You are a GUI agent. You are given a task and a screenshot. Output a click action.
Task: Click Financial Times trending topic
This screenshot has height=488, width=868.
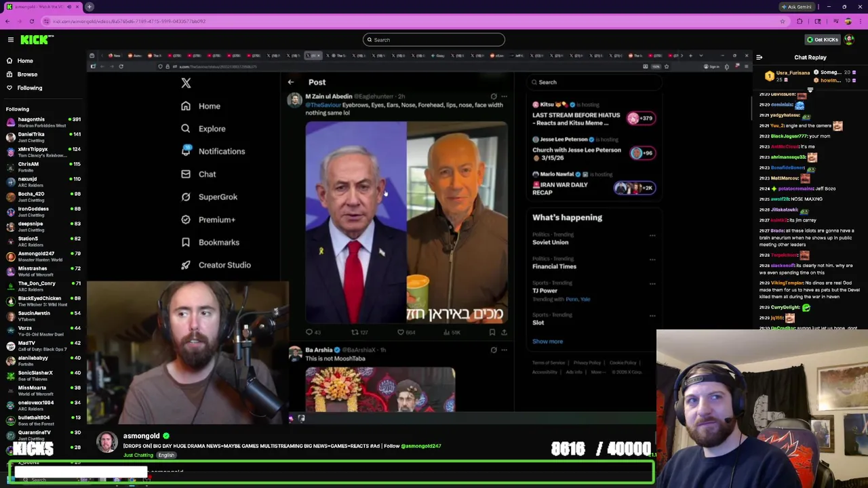[x=554, y=266]
